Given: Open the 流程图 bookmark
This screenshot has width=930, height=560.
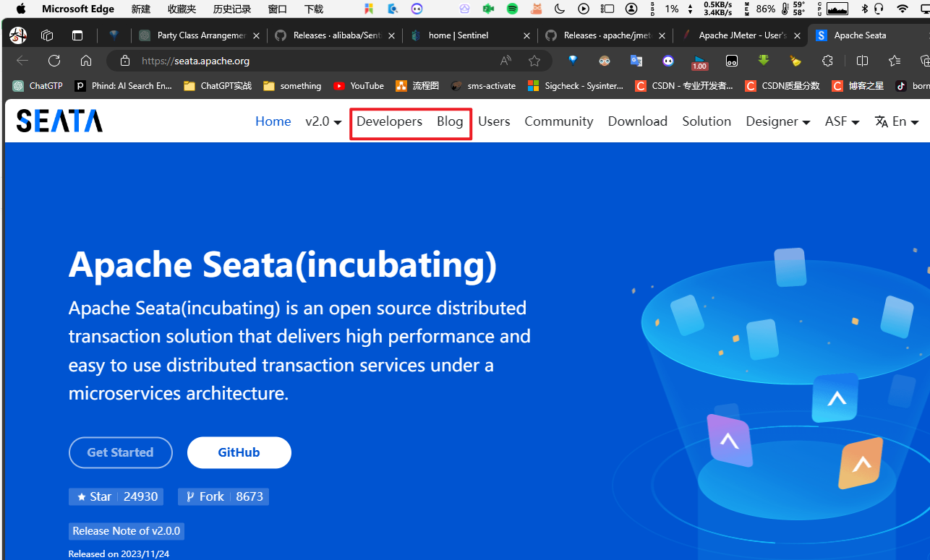Looking at the screenshot, I should 417,85.
